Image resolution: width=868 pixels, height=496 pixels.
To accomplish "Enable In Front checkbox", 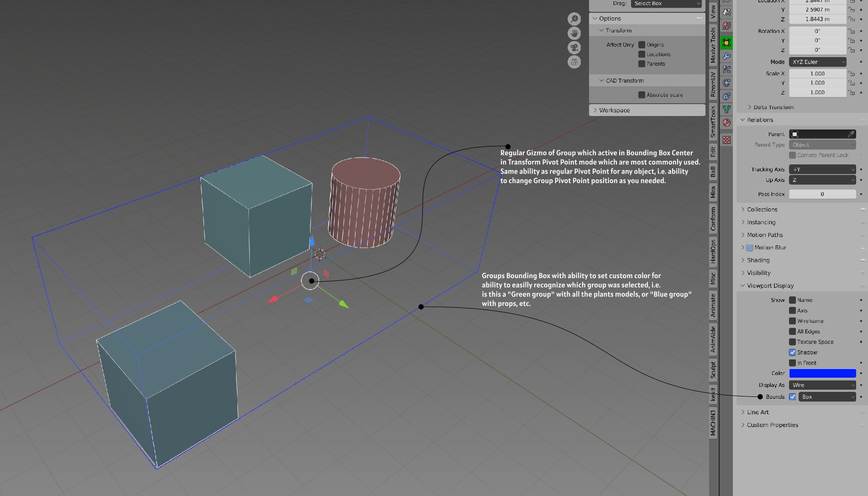I will 792,363.
